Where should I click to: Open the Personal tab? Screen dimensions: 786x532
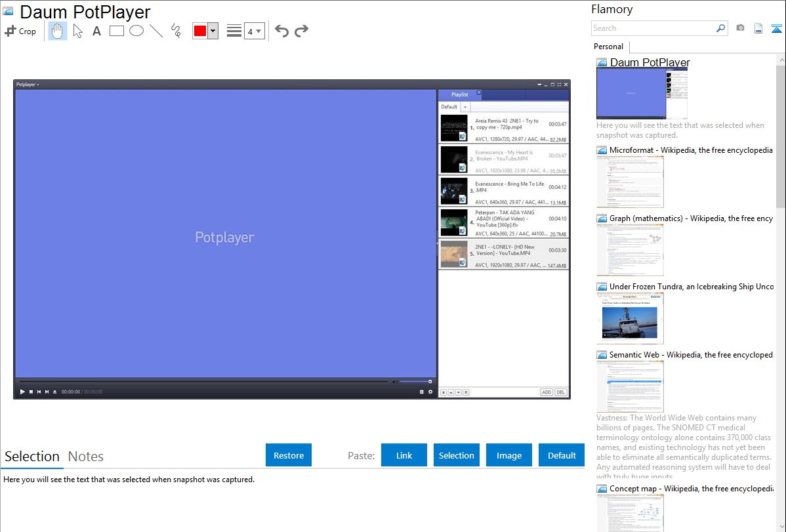click(x=609, y=46)
